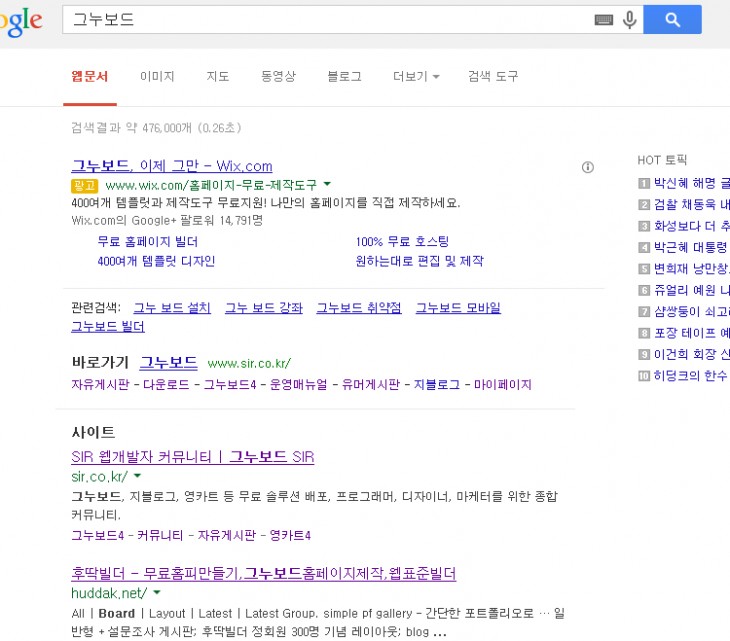The image size is (730, 641).
Task: Open 400여개 템플릿 디자인 sitelink
Action: 156,261
